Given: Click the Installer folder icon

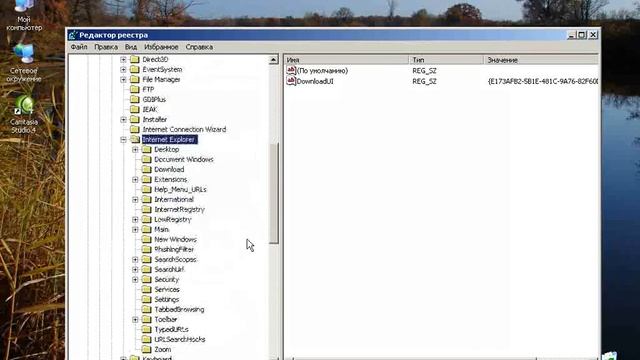Looking at the screenshot, I should point(135,119).
